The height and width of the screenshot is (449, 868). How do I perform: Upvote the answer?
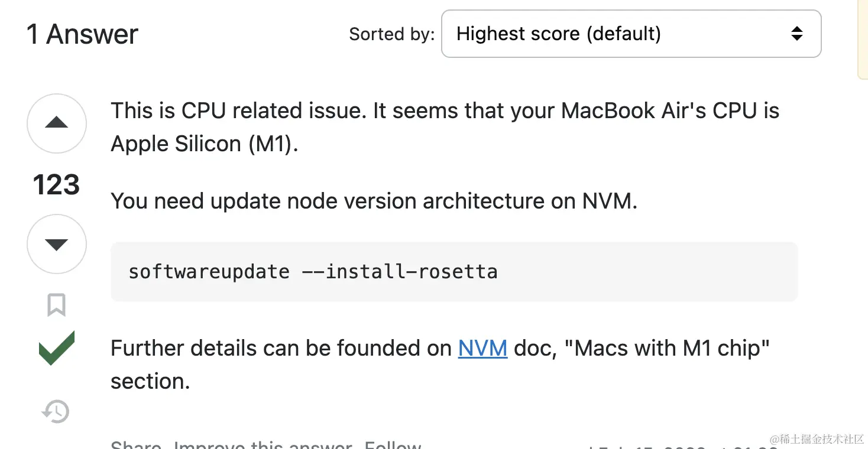57,123
